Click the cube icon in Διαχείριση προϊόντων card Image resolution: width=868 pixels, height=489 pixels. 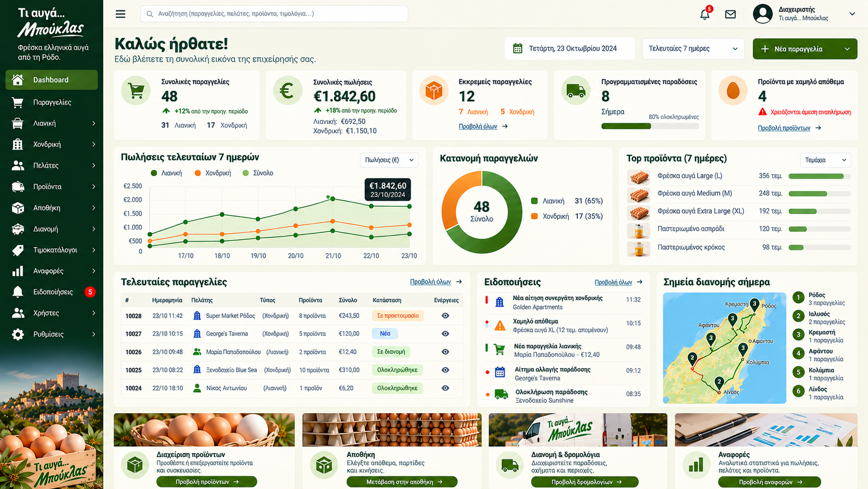135,465
